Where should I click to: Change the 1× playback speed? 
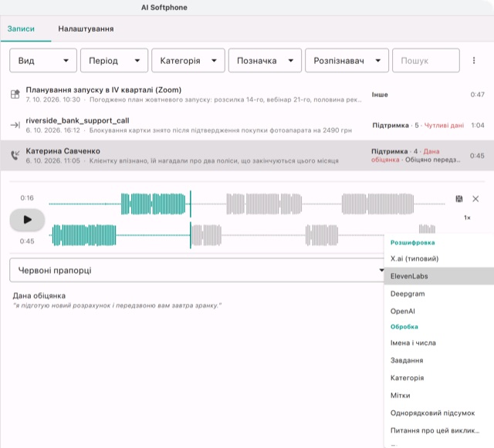tap(467, 217)
